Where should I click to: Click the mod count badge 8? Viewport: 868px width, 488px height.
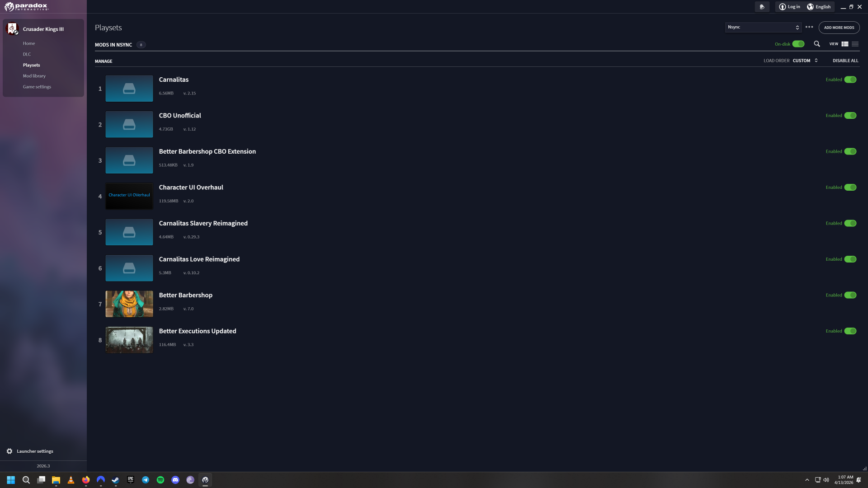point(141,45)
